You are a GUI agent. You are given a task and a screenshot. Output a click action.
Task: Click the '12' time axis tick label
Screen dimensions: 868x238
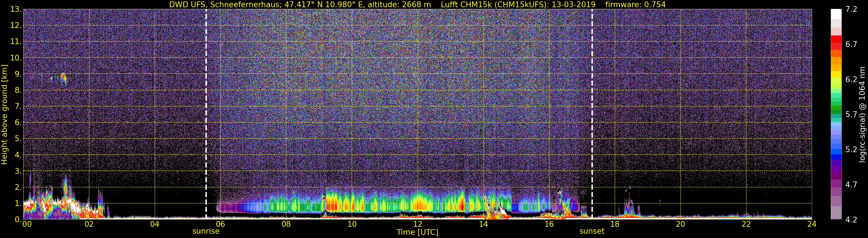pos(417,224)
